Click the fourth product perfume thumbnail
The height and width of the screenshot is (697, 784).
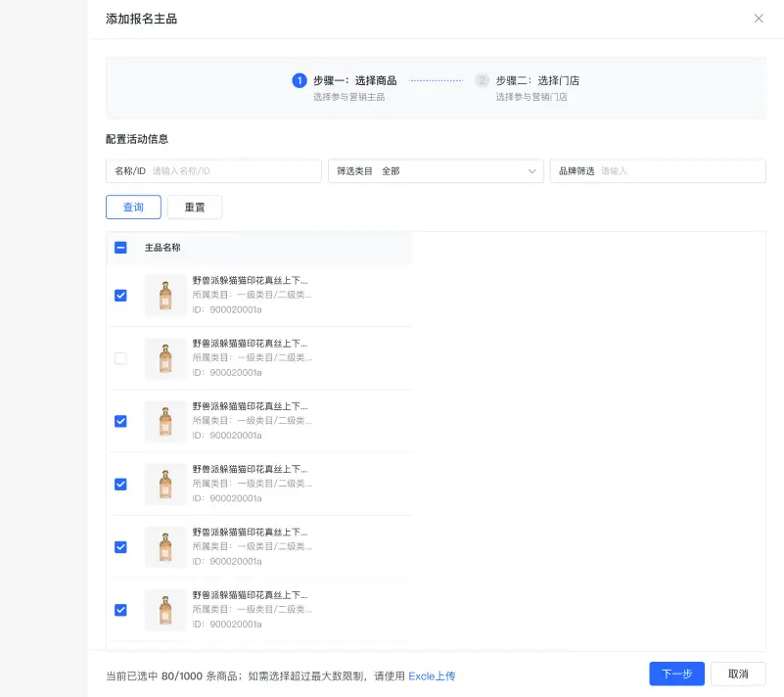[165, 485]
